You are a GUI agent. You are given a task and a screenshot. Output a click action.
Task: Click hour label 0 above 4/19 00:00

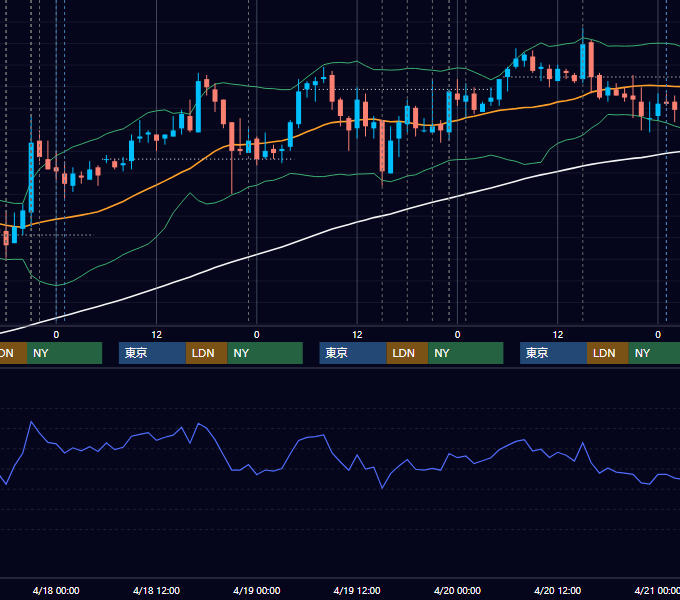click(257, 335)
